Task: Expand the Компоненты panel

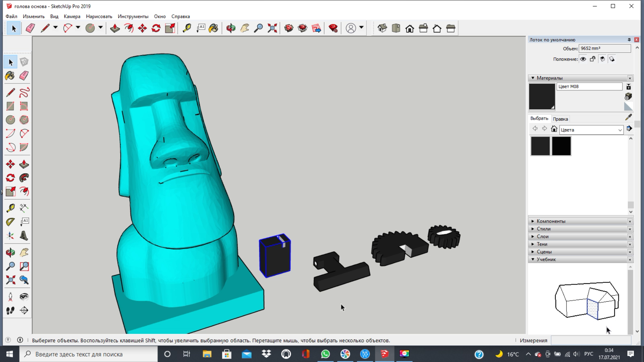Action: coord(533,221)
